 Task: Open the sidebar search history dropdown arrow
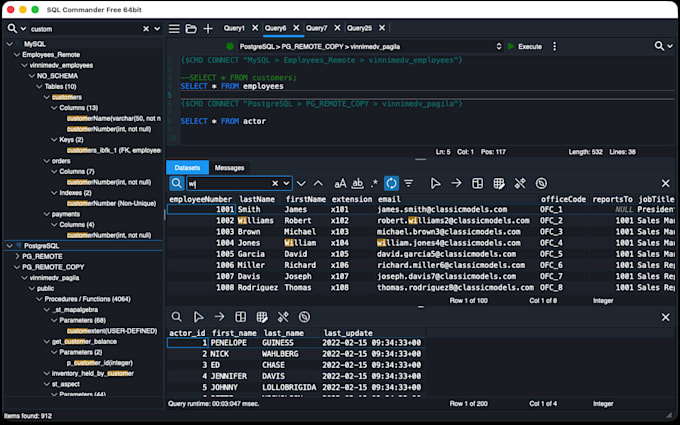coord(157,29)
